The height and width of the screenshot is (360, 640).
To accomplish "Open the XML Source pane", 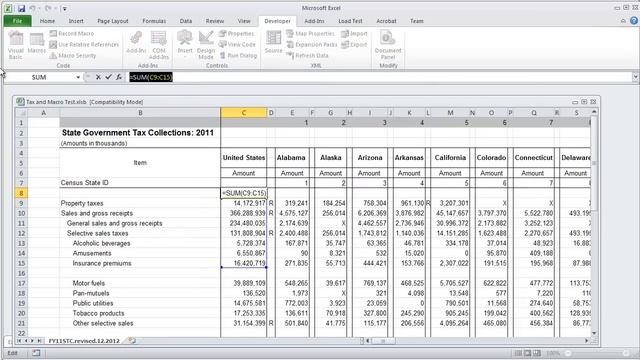I will pyautogui.click(x=273, y=43).
